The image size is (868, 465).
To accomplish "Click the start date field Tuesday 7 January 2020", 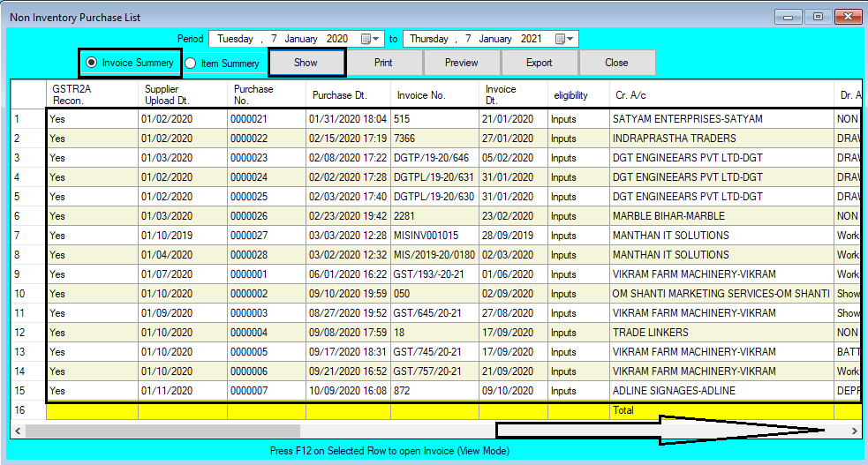I will point(296,39).
